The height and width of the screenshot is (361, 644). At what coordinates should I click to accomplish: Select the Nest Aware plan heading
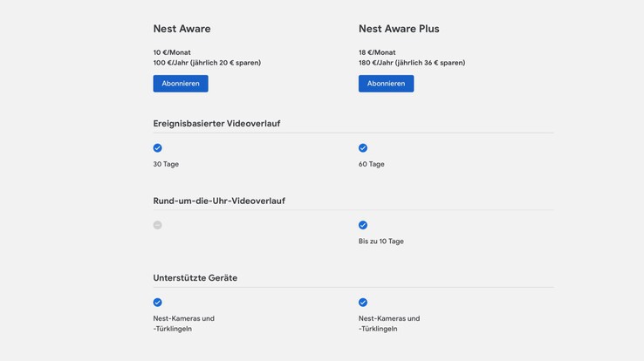[182, 29]
